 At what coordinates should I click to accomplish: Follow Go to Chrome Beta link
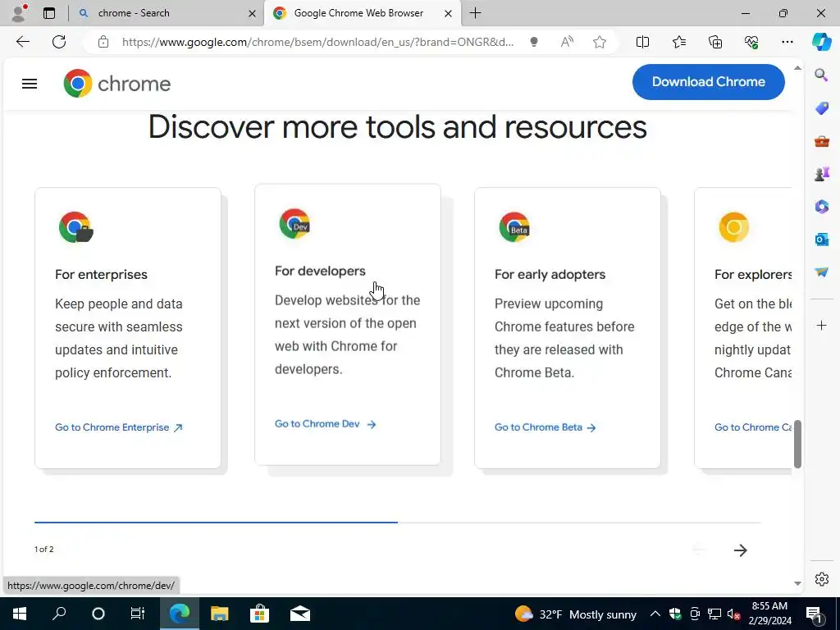coord(546,427)
